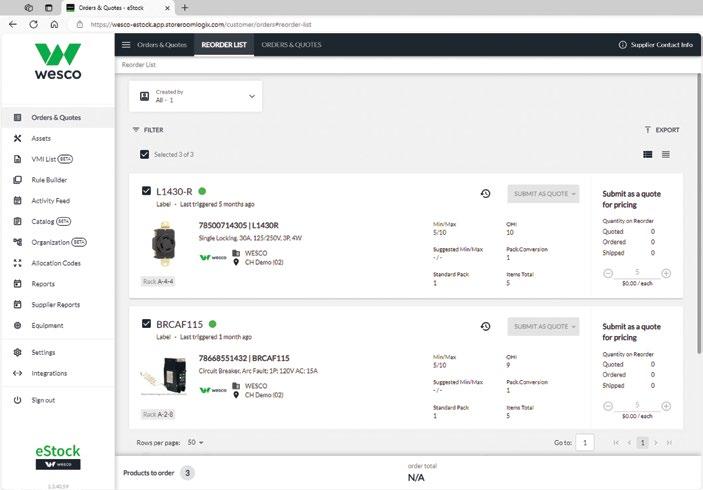703x490 pixels.
Task: Click the filter funnel icon
Action: (x=136, y=130)
